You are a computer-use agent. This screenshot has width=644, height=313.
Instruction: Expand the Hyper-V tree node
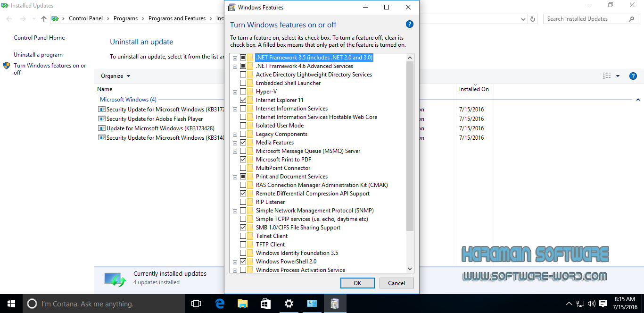[x=235, y=92]
